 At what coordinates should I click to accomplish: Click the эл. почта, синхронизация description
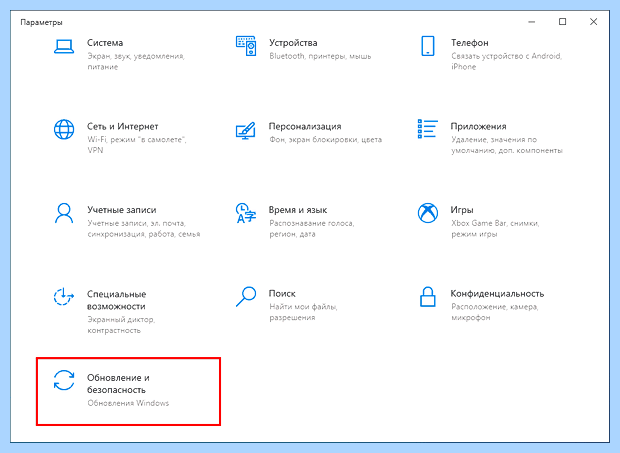click(x=144, y=228)
